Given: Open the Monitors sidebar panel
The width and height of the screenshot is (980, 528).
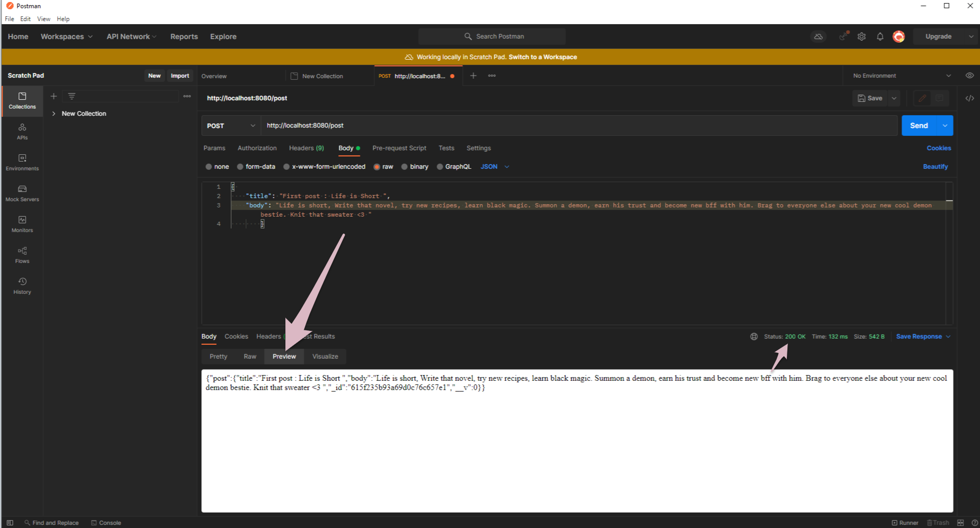Looking at the screenshot, I should pyautogui.click(x=22, y=224).
